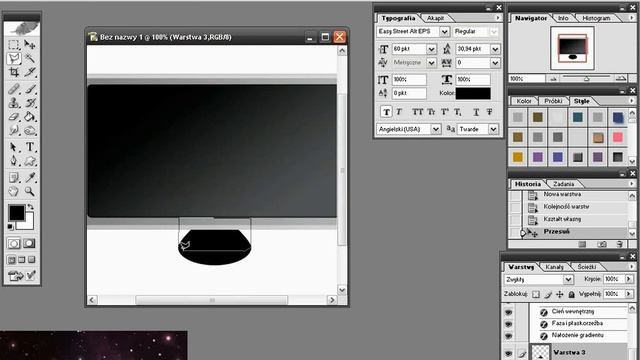The width and height of the screenshot is (640, 360).
Task: Toggle Strikethrough text style button
Action: [x=489, y=112]
